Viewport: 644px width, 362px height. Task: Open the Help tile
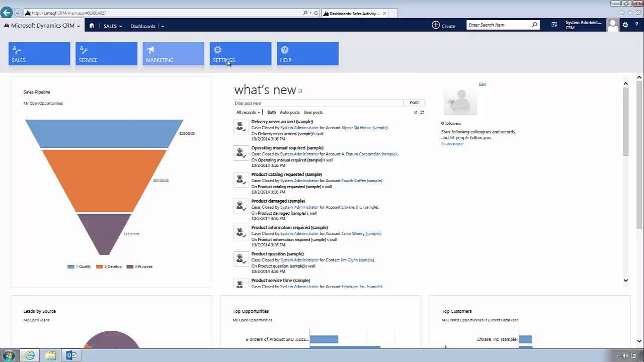pyautogui.click(x=307, y=53)
